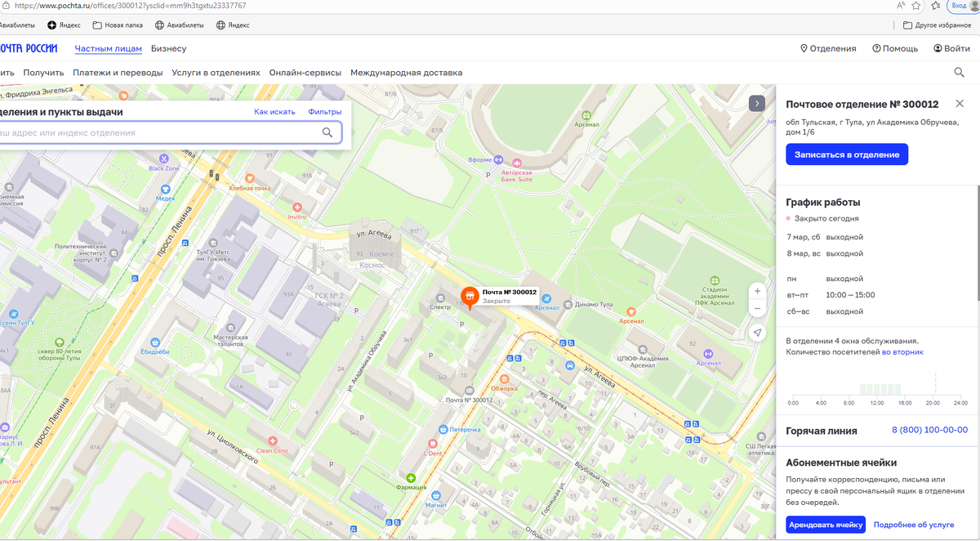Image resolution: width=980 pixels, height=541 pixels.
Task: Click the Пятёрочка store marker on the map
Action: point(443,429)
